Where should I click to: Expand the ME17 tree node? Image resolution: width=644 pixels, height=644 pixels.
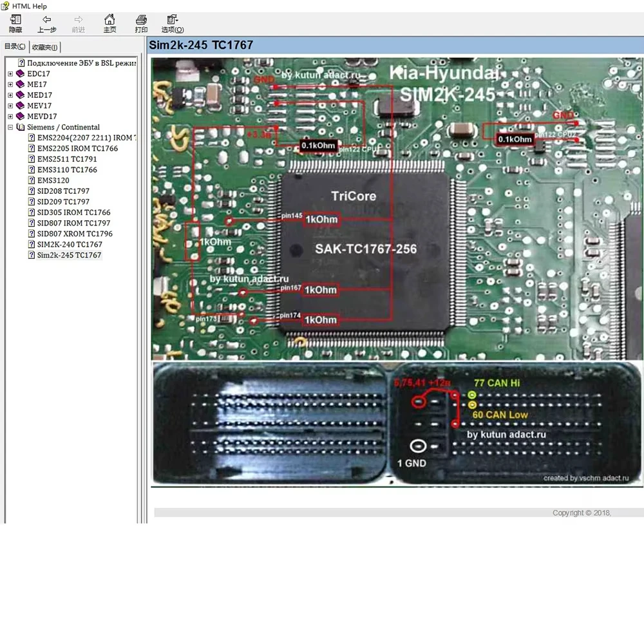(x=10, y=84)
